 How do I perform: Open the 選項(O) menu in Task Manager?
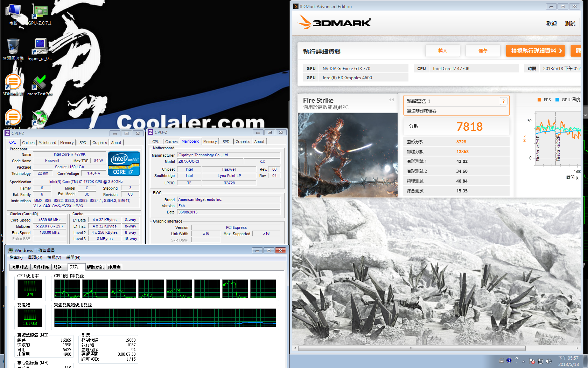pos(35,258)
